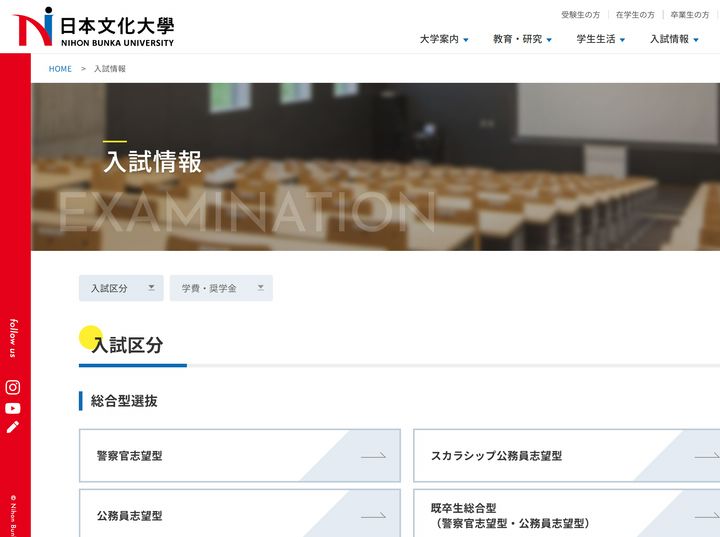Click the arrow on 警察官志望型 card
Viewport: 720px width, 537px height.
point(373,456)
